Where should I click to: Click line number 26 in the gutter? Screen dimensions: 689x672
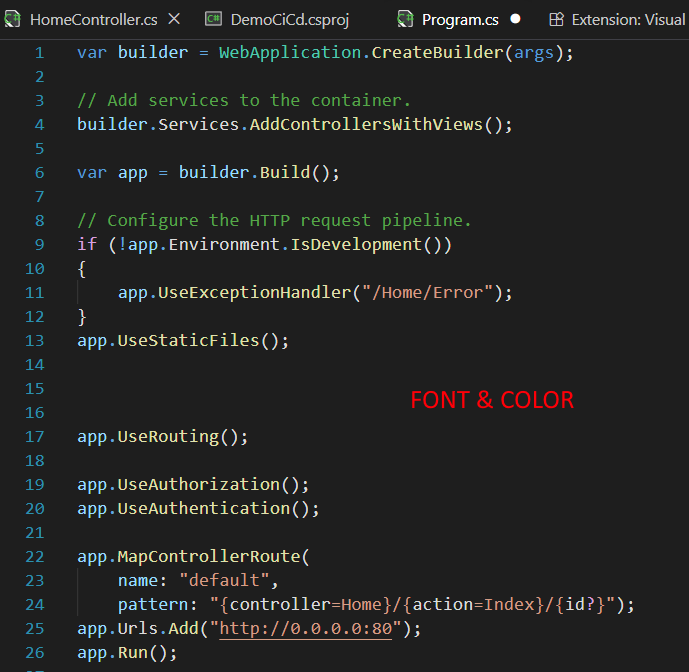[35, 653]
